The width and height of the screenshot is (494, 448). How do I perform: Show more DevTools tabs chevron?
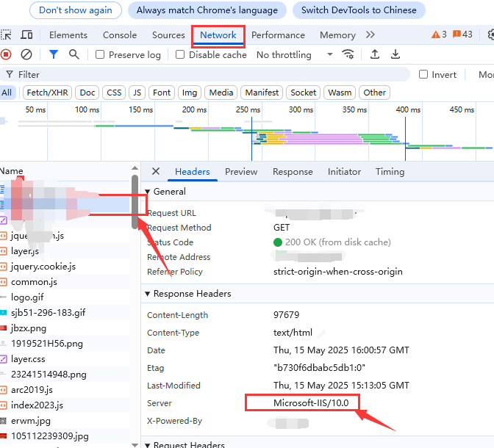[370, 35]
